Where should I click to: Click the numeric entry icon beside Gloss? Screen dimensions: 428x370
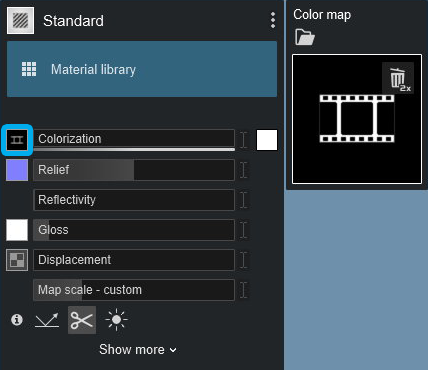[244, 230]
